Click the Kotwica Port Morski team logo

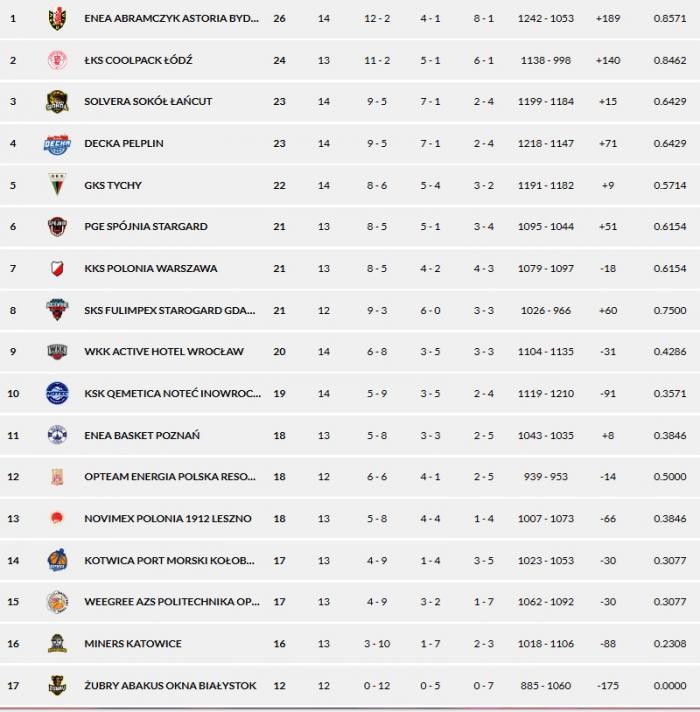pos(57,560)
